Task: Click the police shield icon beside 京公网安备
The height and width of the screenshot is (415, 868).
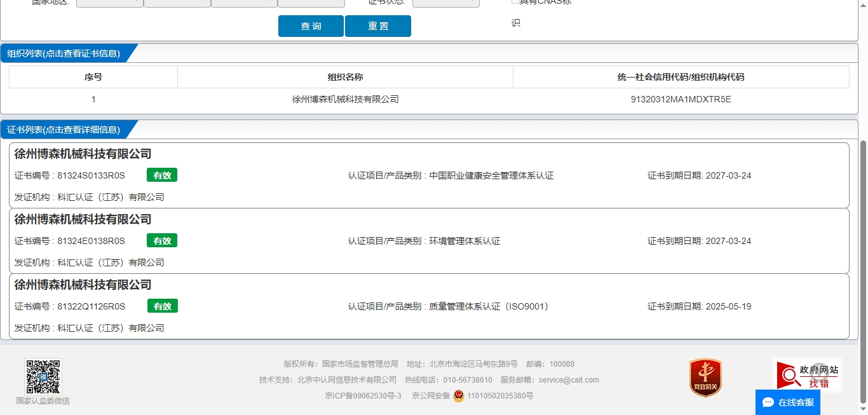Action: click(x=459, y=396)
